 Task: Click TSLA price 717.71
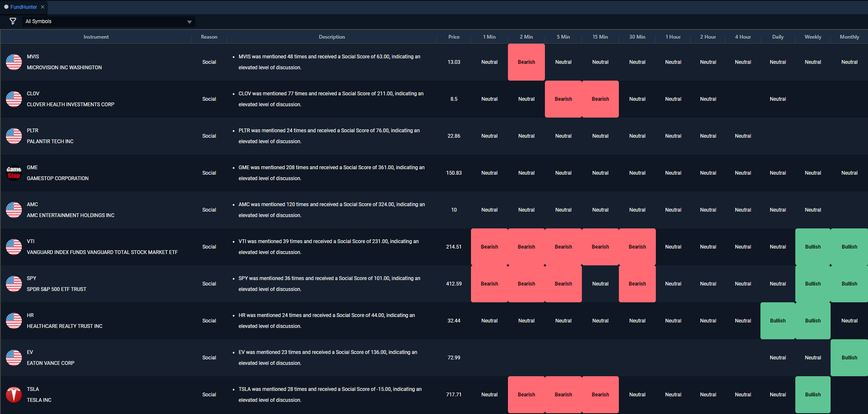pyautogui.click(x=454, y=395)
